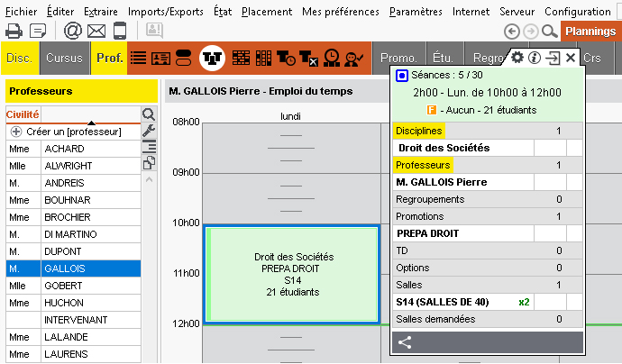Click the PREPA DROIT promotion row
Screen dimensions: 622x364
click(487, 233)
